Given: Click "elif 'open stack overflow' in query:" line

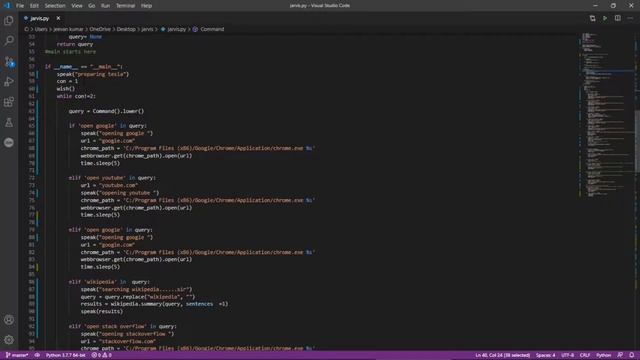Looking at the screenshot, I should (x=122, y=327).
